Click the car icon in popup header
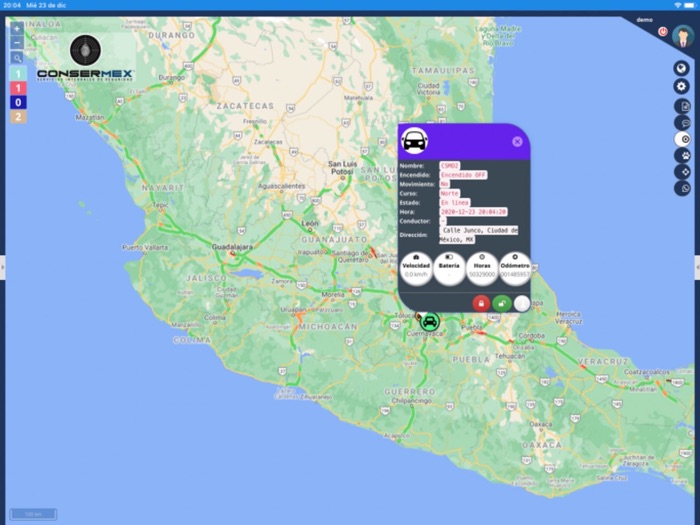Viewport: 700px width, 525px height. (x=414, y=141)
